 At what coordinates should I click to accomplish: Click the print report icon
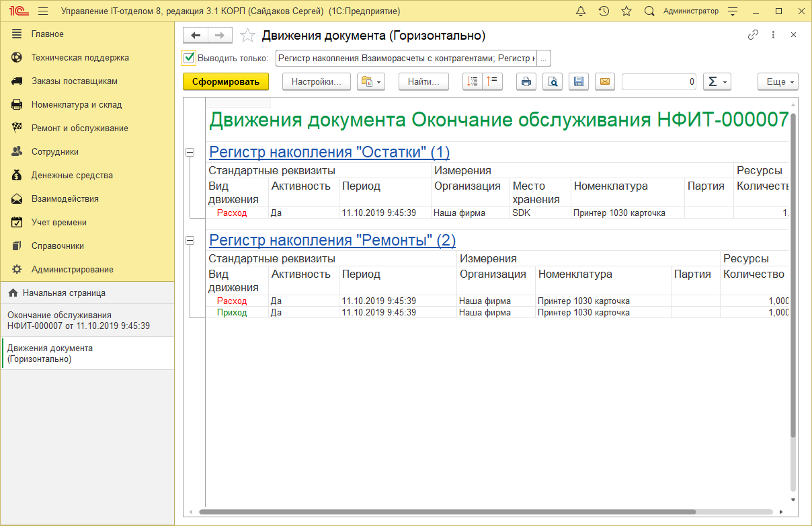click(526, 81)
